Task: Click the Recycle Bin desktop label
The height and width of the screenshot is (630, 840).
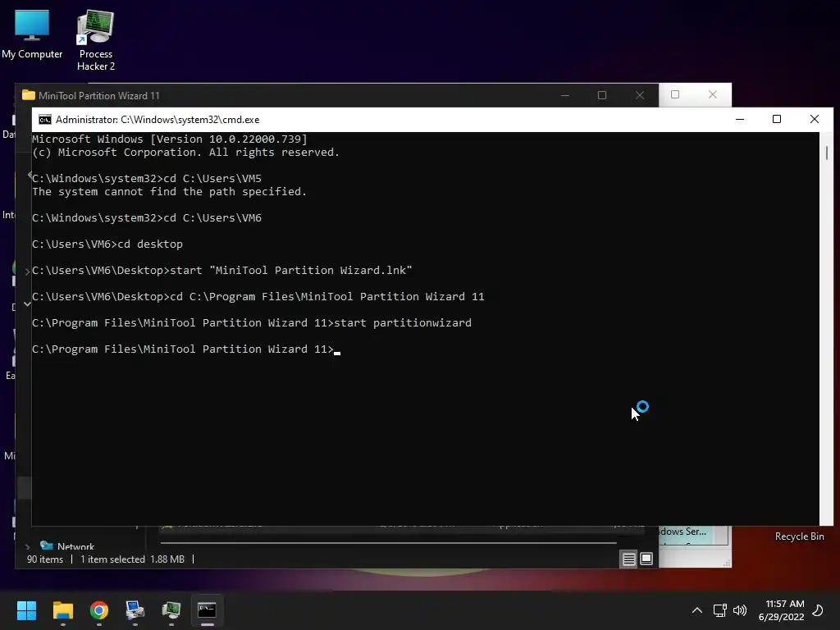Action: 799,536
